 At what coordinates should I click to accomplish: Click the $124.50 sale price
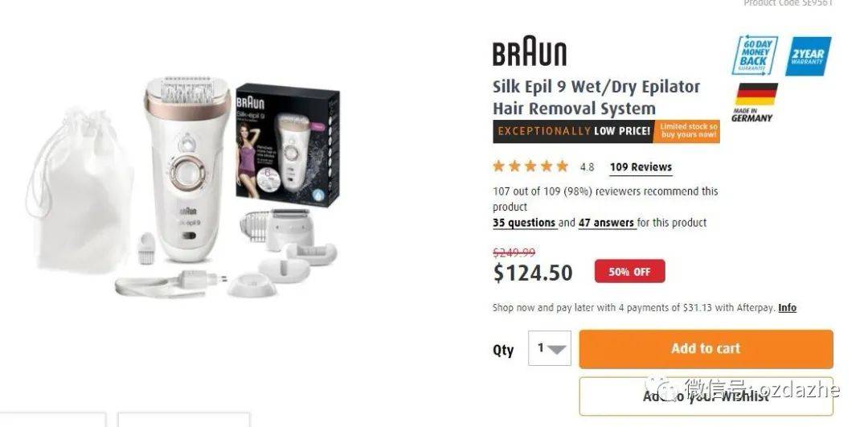(533, 273)
